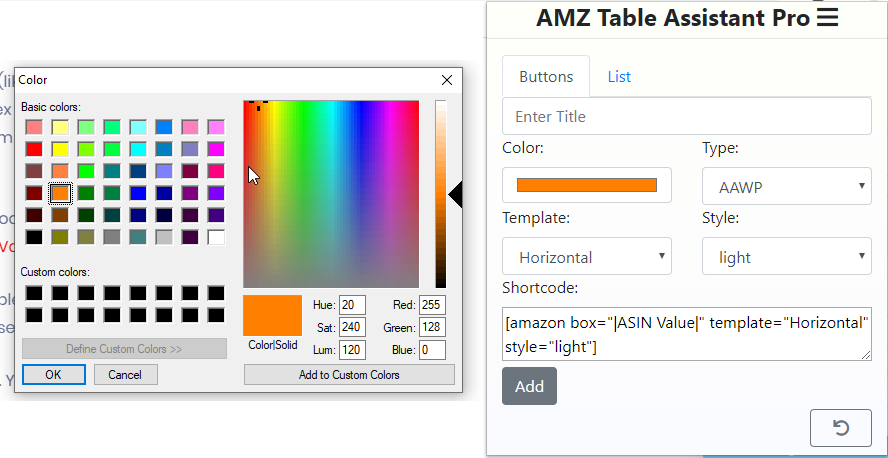888x458 pixels.
Task: Open the Style dropdown showing light
Action: point(786,257)
